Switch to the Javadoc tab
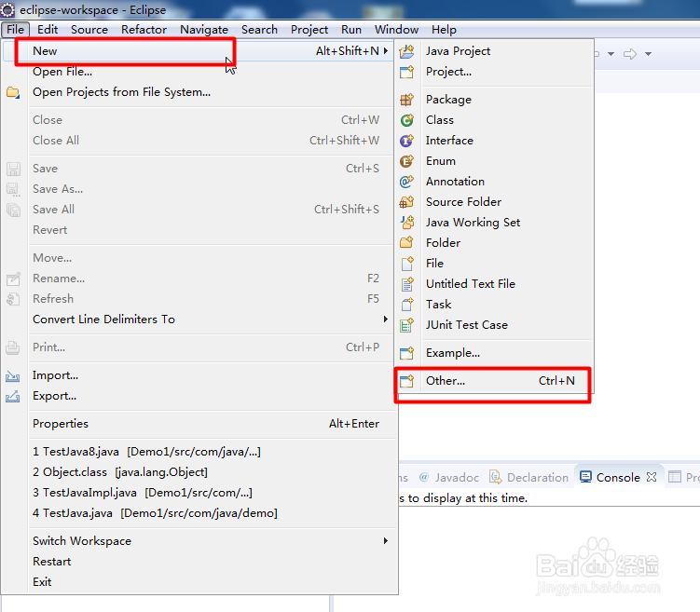 coord(449,477)
